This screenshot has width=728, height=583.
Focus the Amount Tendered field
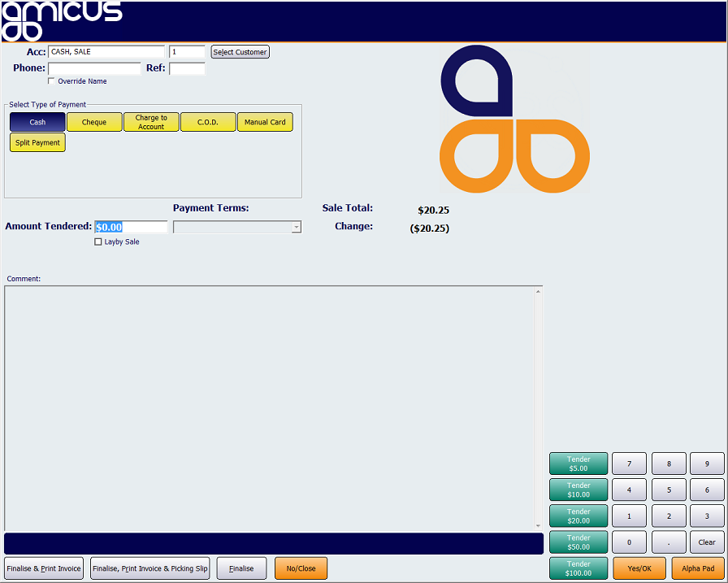pos(131,227)
